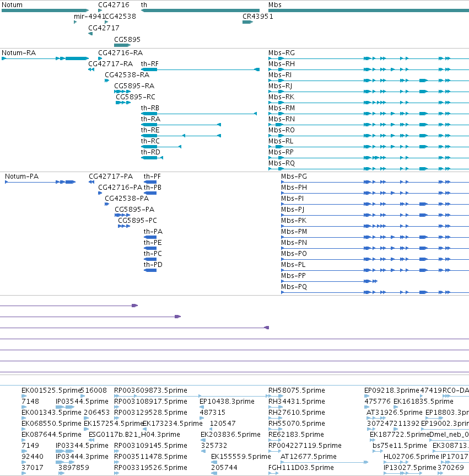Image resolution: width=469 pixels, height=476 pixels.
Task: Click the CG5895-RC transcript label
Action: click(x=136, y=97)
